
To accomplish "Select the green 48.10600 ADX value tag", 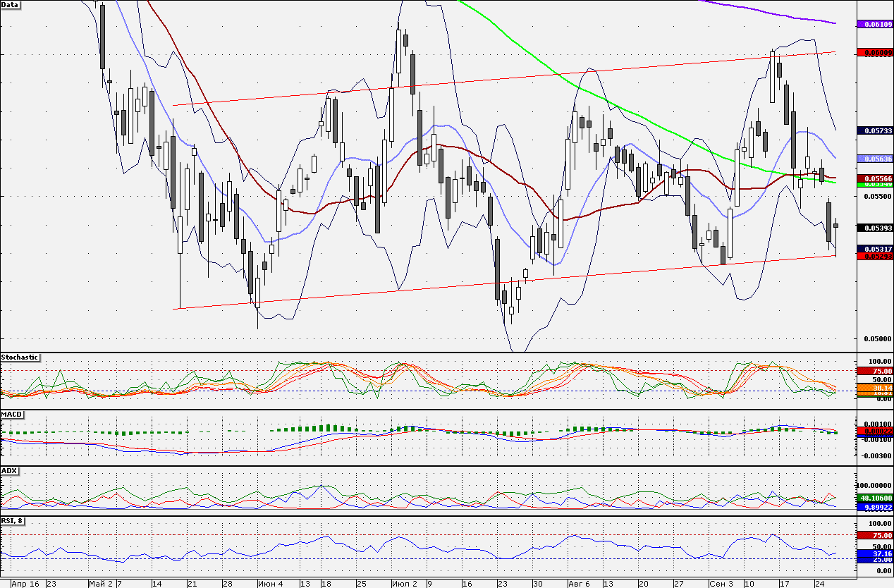I will click(x=874, y=498).
